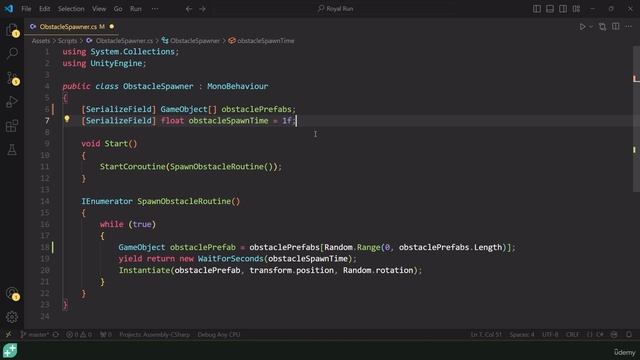Show the lightbulb code actions on line 7
Viewport: 640px width, 360px height.
pos(67,119)
